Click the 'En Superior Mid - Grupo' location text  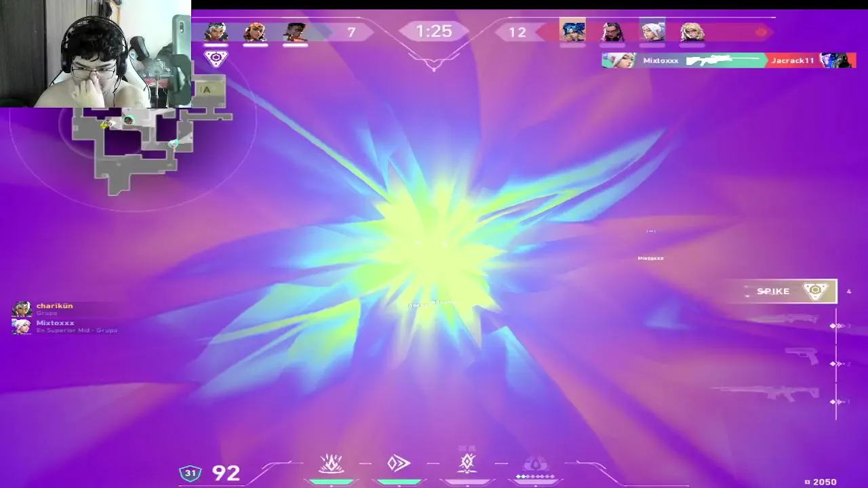(x=77, y=330)
